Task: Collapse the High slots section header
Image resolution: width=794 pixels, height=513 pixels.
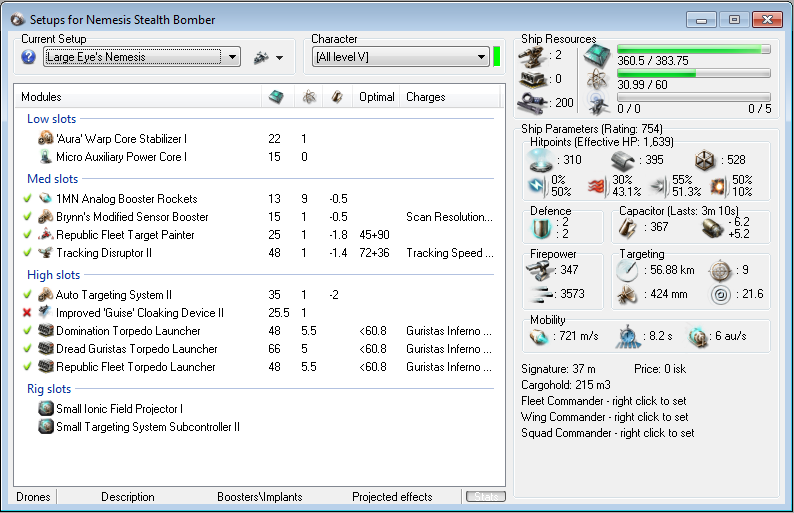Action: pyautogui.click(x=54, y=275)
